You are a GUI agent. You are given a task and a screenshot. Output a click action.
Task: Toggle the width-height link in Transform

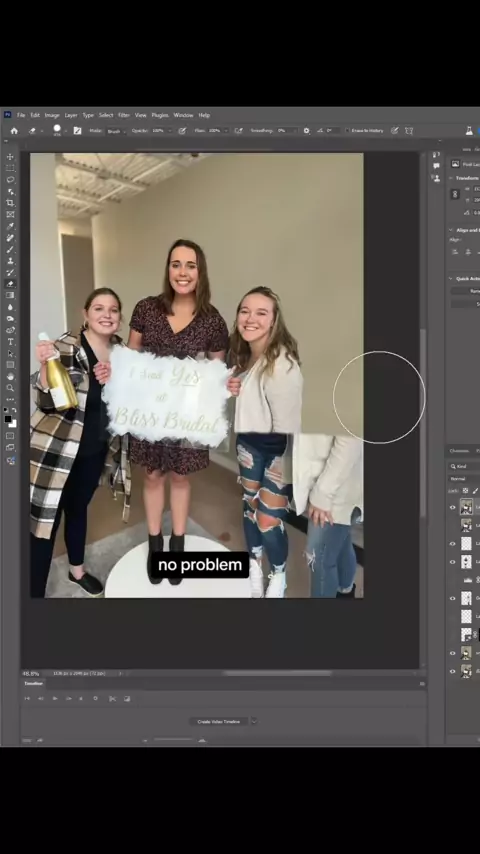point(455,194)
